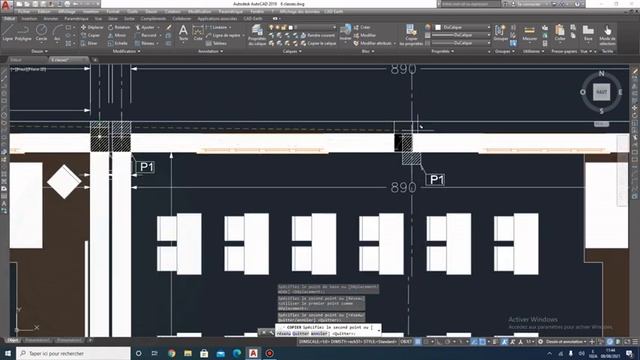The image size is (640, 360).
Task: Expand the Propriétés panel
Action: [443, 51]
